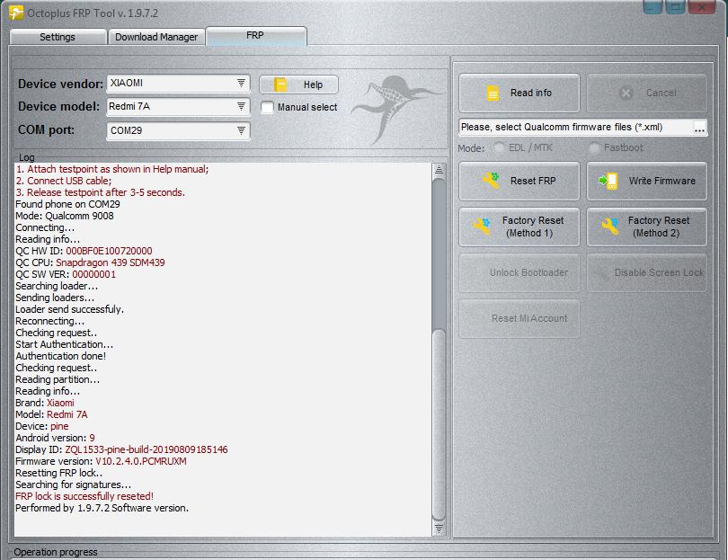
Task: Click log line '3. Release testpoint after 3-5 seconds.'
Action: 101,192
